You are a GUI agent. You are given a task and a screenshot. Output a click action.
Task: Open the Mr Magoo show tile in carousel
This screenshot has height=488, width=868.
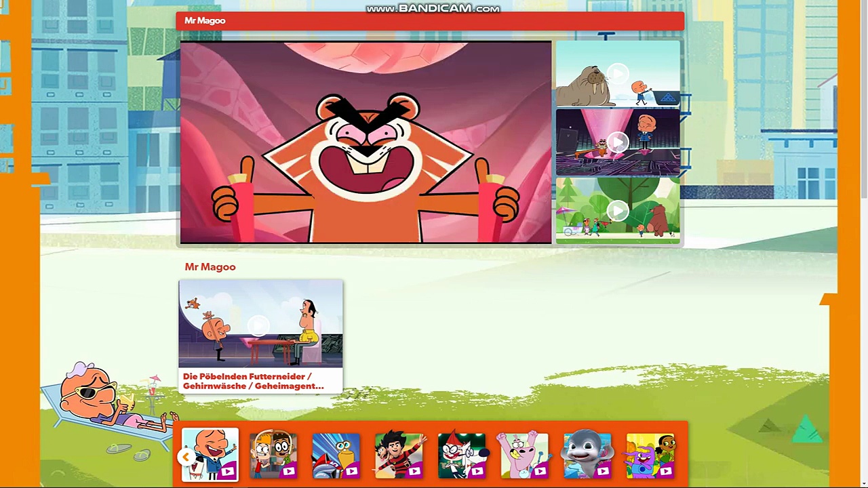click(x=210, y=454)
